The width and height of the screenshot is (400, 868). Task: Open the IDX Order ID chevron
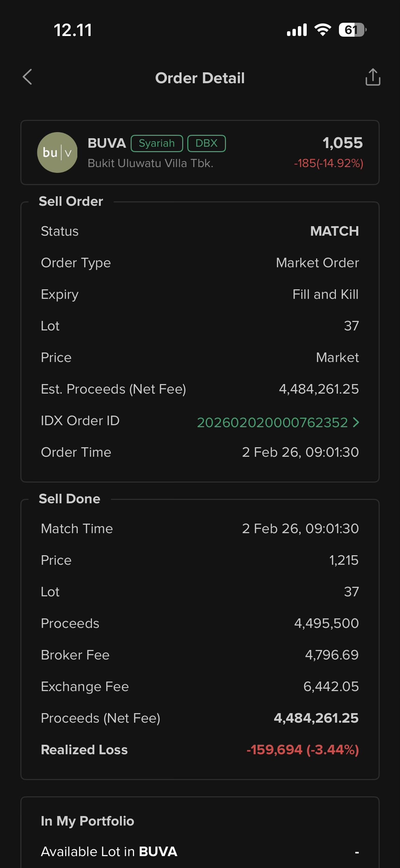pos(356,422)
